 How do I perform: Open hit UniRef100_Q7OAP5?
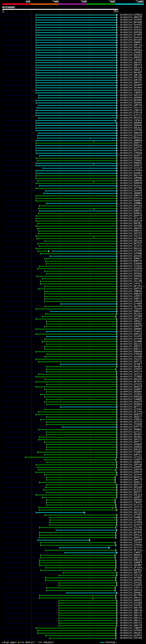point(131,35)
